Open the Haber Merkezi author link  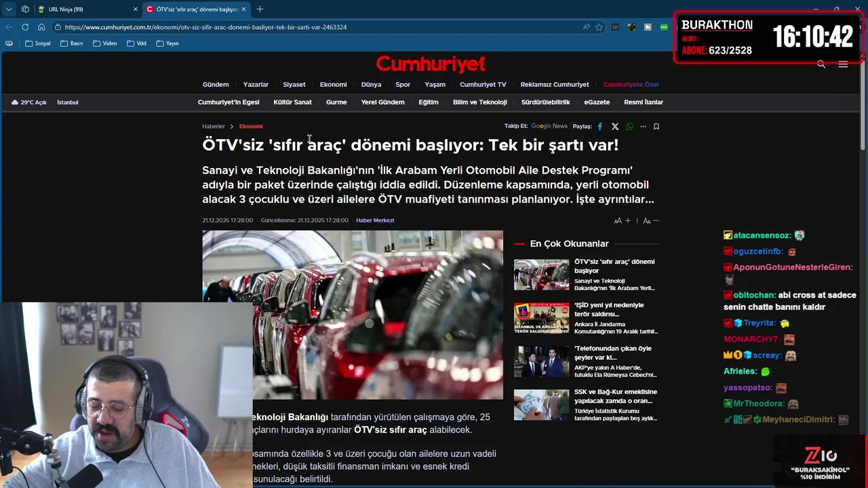click(375, 220)
